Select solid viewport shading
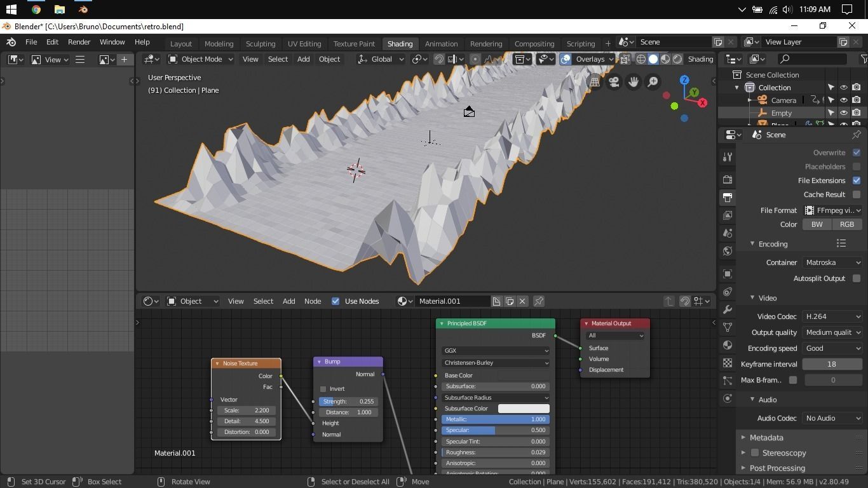The height and width of the screenshot is (488, 868). pos(653,59)
